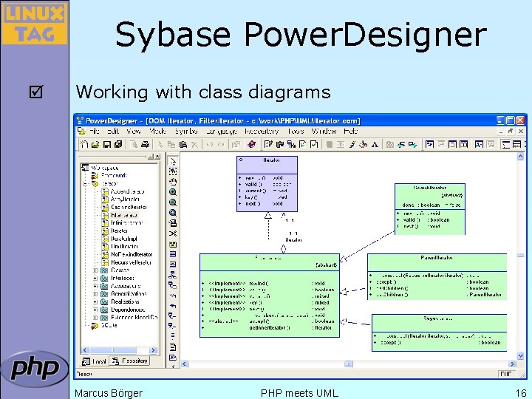Click the diagram scroll up arrow
Image resolution: width=532 pixels, height=399 pixels.
pyautogui.click(x=520, y=157)
